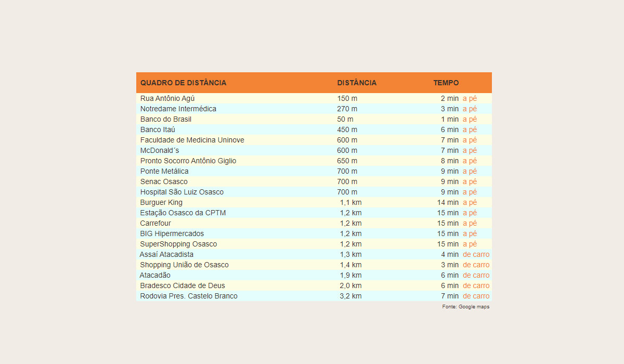The image size is (624, 364).
Task: Click the Banco do Brasil entry
Action: pyautogui.click(x=166, y=119)
